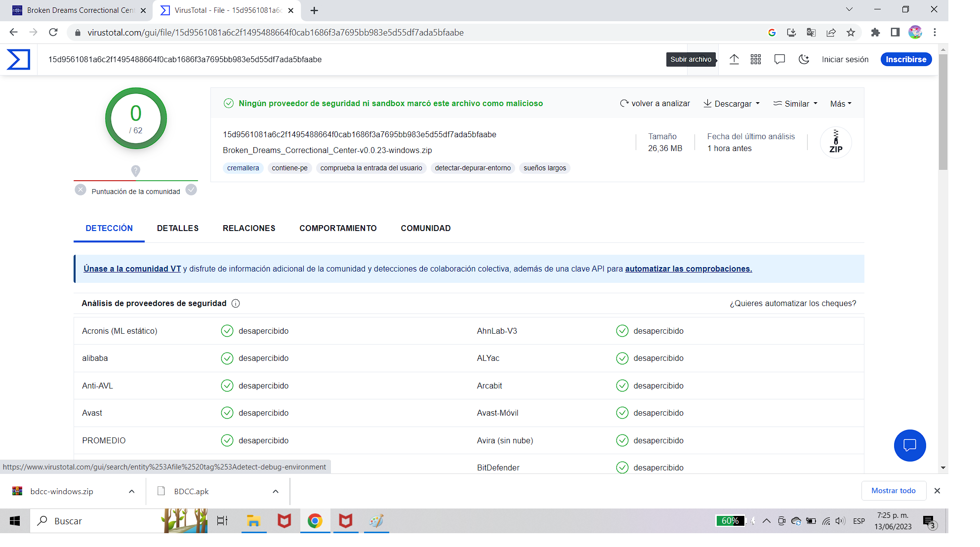Switch to the DETALLES tab
The width and height of the screenshot is (980, 547).
(x=178, y=228)
